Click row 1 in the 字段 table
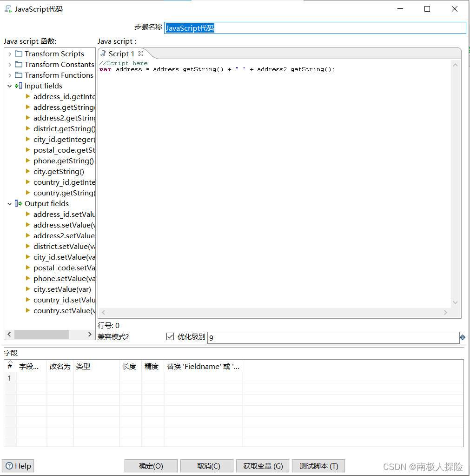The height and width of the screenshot is (476, 470). 234,378
